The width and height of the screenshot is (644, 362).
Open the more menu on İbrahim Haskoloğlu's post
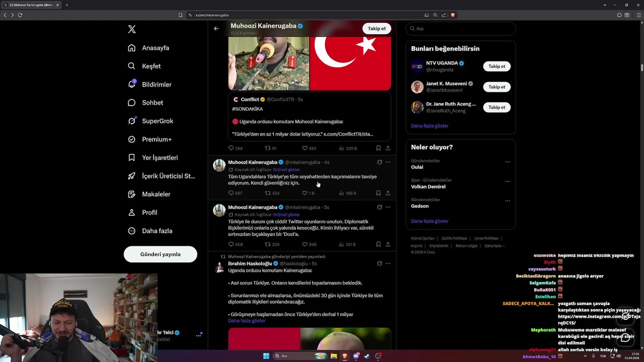388,263
